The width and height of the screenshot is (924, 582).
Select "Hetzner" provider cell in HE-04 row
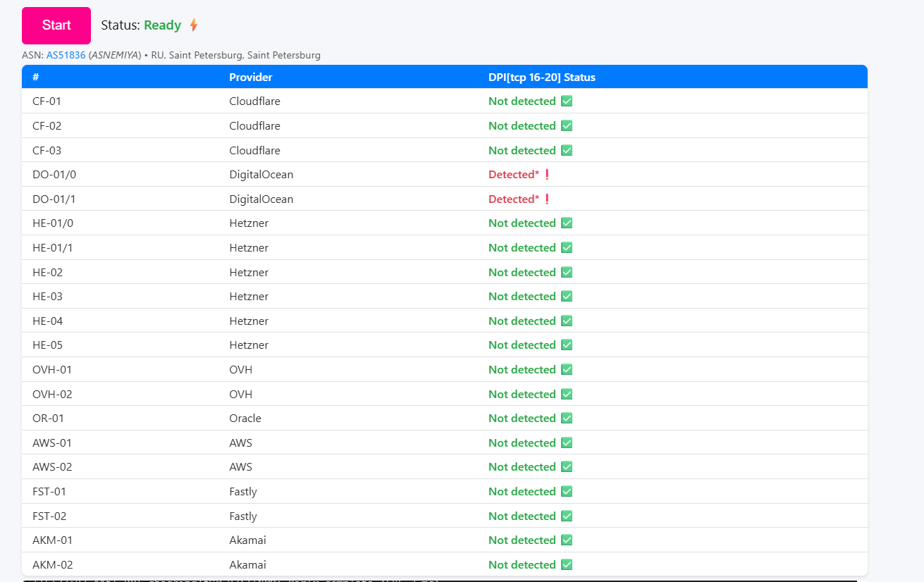click(249, 321)
